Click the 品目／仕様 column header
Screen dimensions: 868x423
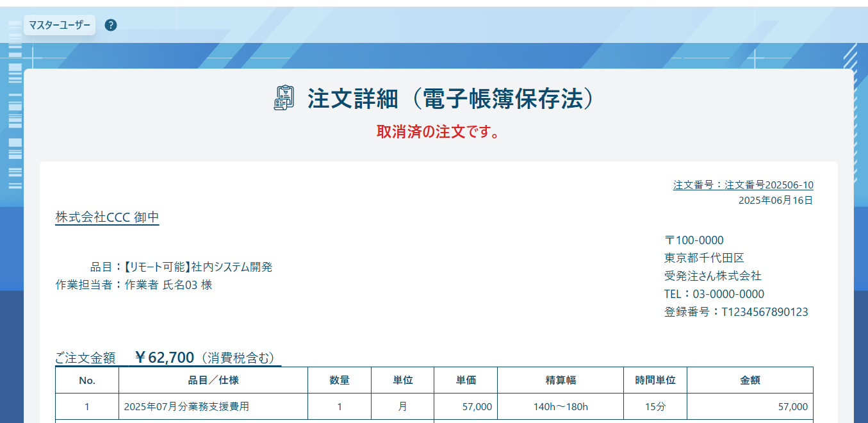pyautogui.click(x=213, y=380)
